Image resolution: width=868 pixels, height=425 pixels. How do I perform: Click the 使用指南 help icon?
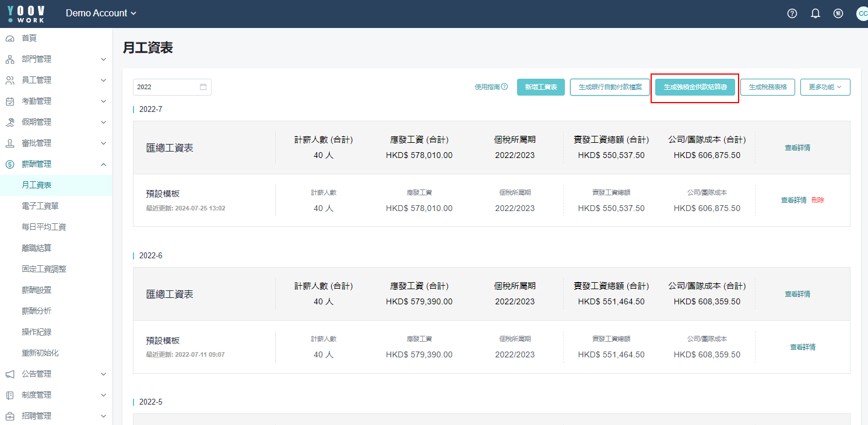pyautogui.click(x=504, y=87)
